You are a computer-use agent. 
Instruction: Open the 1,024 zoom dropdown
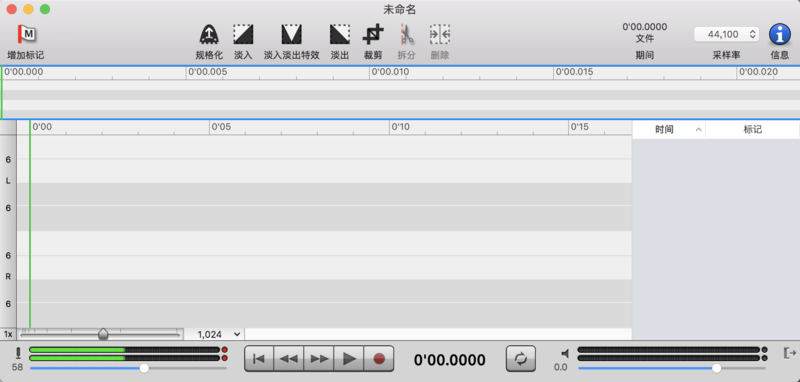(x=218, y=335)
